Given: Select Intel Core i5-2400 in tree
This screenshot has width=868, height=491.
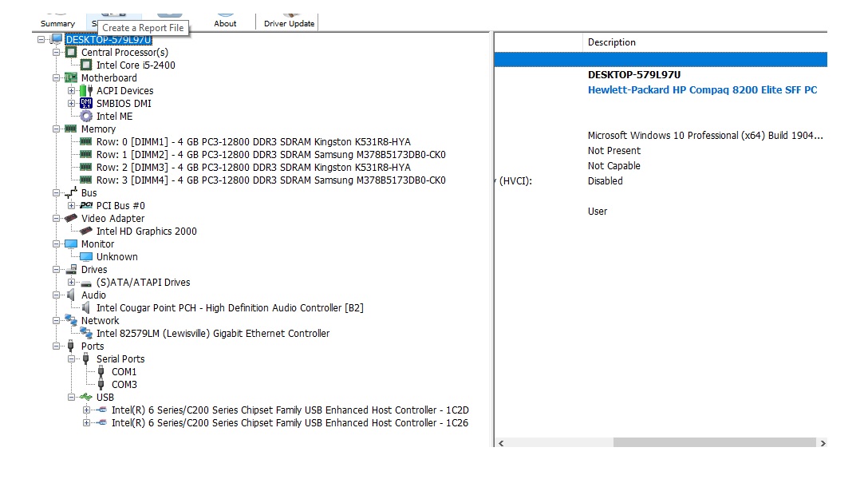Looking at the screenshot, I should [136, 65].
